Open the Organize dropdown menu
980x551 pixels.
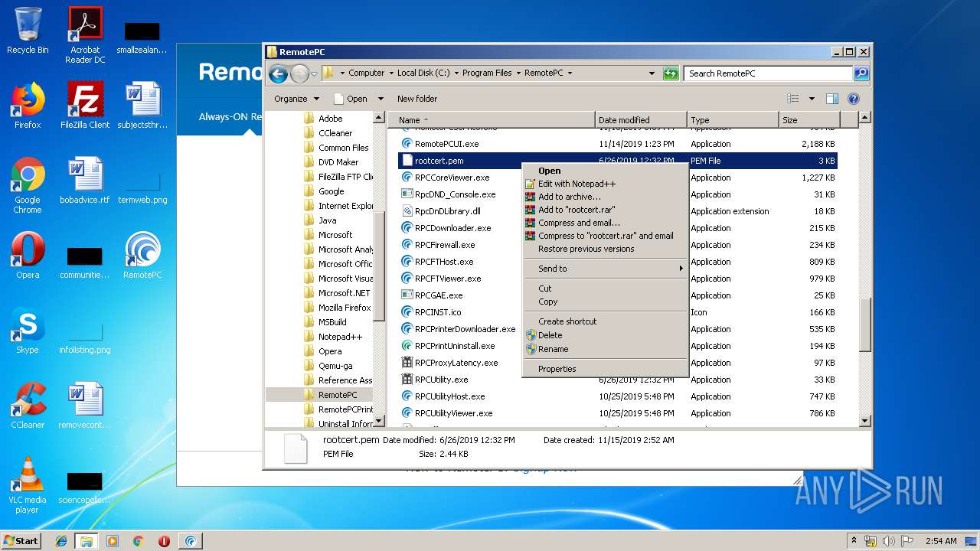point(297,99)
